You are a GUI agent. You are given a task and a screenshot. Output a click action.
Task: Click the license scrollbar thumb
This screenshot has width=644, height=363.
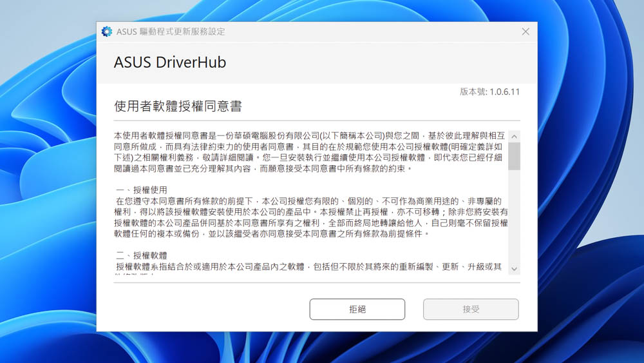pos(514,156)
